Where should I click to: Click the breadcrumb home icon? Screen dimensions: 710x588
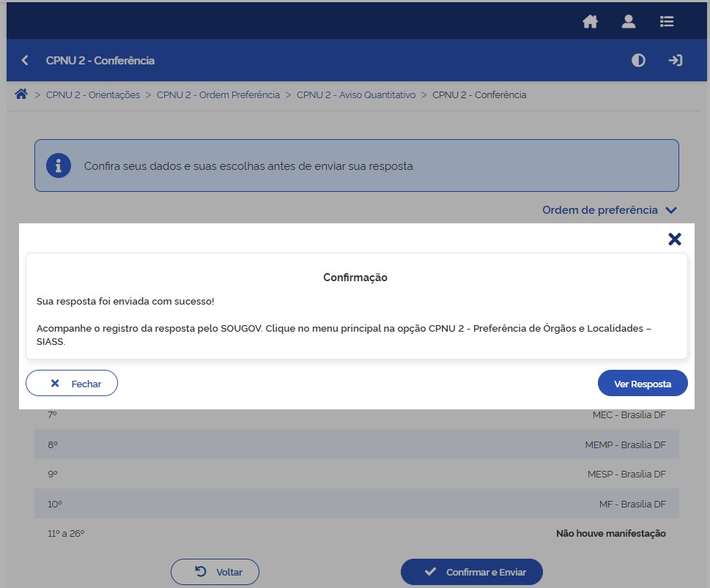[21, 94]
